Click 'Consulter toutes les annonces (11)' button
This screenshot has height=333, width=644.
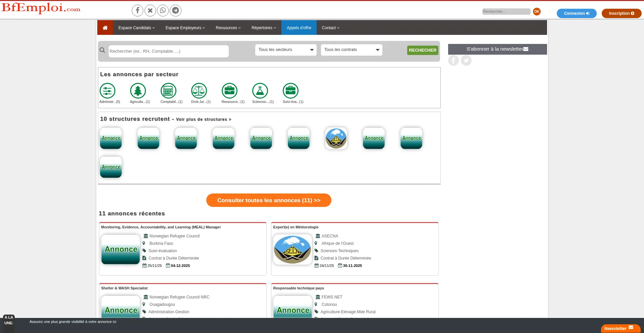[269, 200]
